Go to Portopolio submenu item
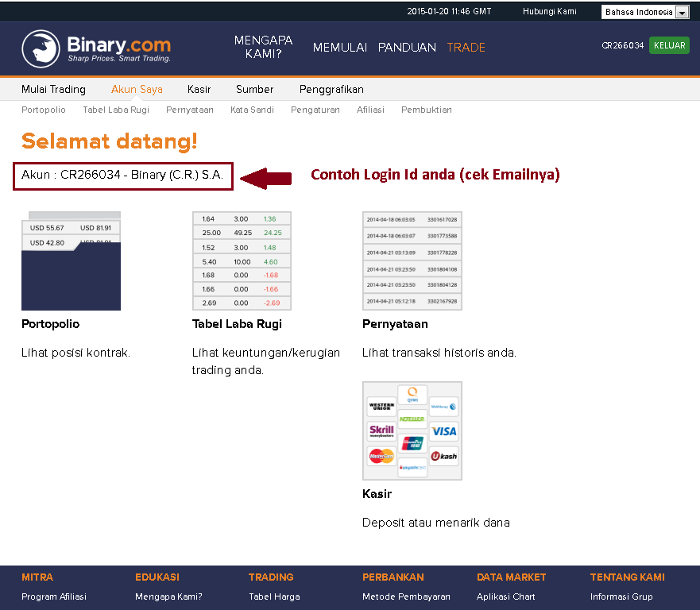Viewport: 700px width, 610px height. (44, 110)
